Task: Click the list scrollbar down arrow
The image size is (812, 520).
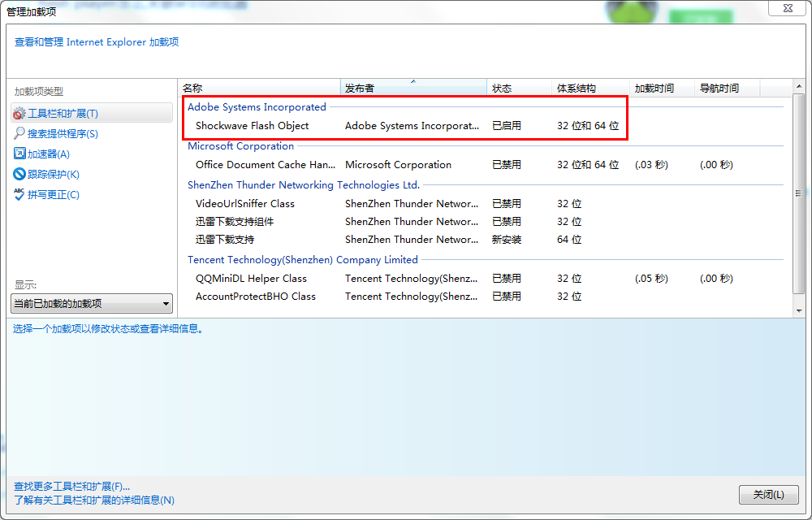Action: click(x=799, y=310)
